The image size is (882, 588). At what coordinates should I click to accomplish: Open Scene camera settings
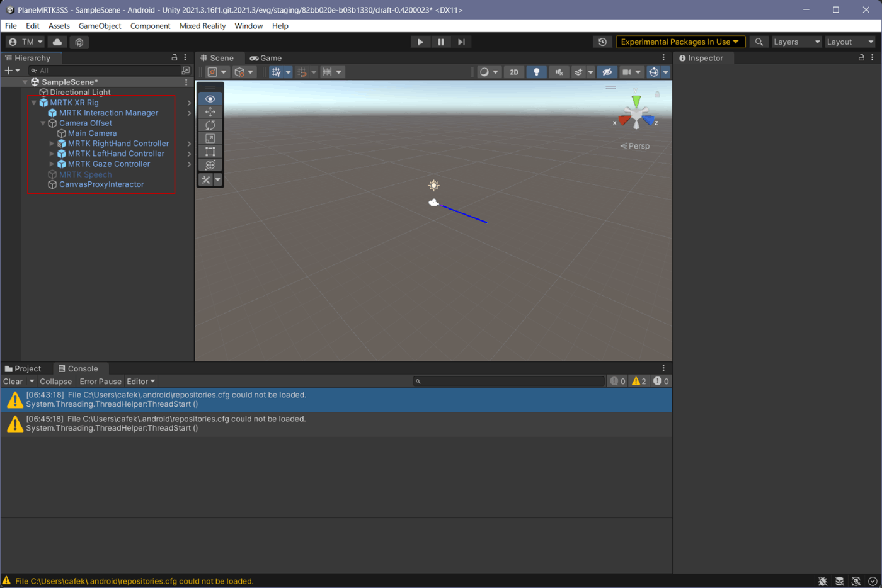tap(631, 72)
